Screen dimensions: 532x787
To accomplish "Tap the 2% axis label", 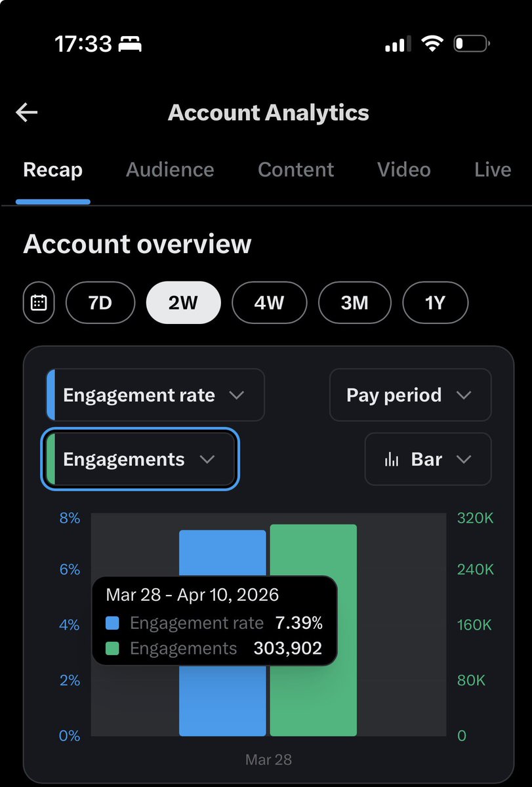I will [x=70, y=680].
